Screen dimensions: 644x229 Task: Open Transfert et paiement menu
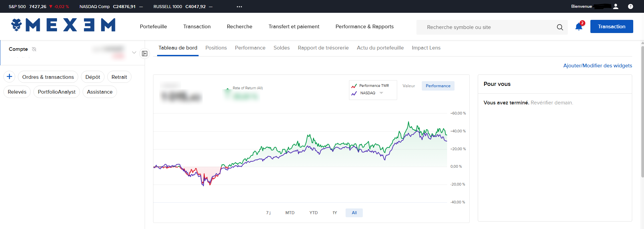294,27
